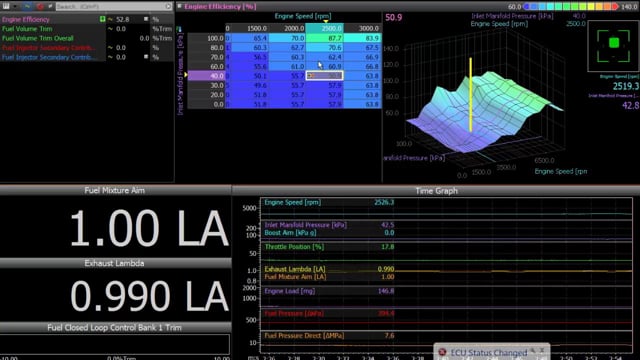Select Fuel Pressure Direct in the Time Graph

[x=304, y=336]
